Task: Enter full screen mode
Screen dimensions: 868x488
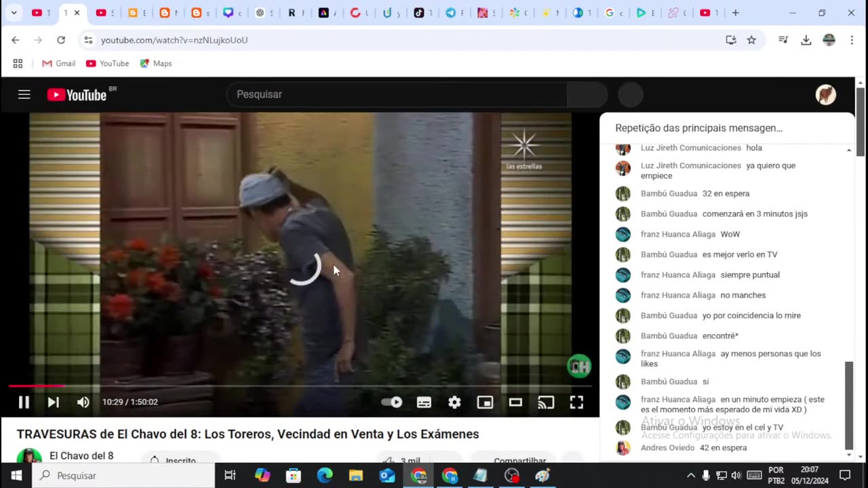Action: tap(576, 402)
